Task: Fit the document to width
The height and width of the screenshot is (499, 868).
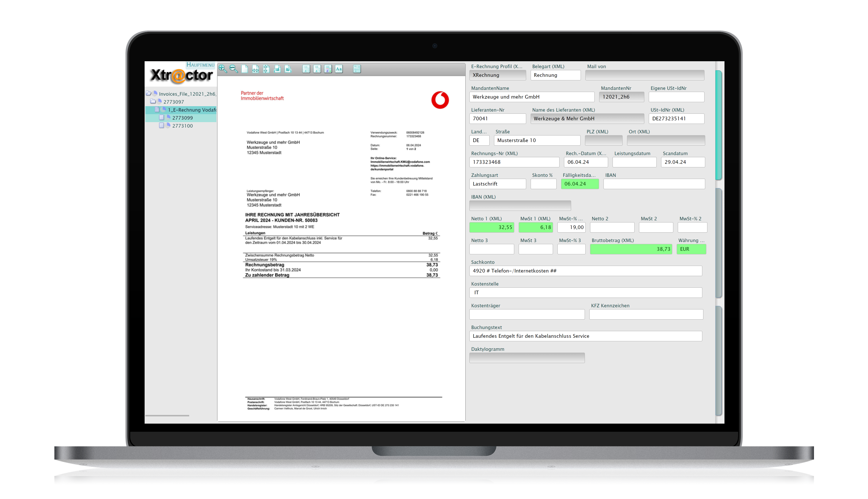Action: [x=256, y=69]
